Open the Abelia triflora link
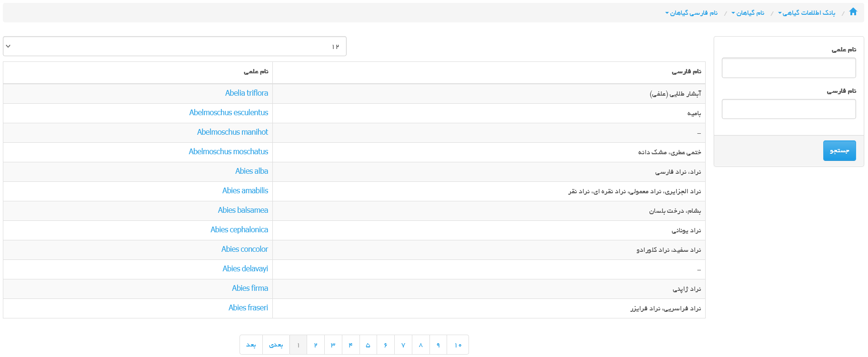Screen dimensions: 868x357 pos(246,93)
